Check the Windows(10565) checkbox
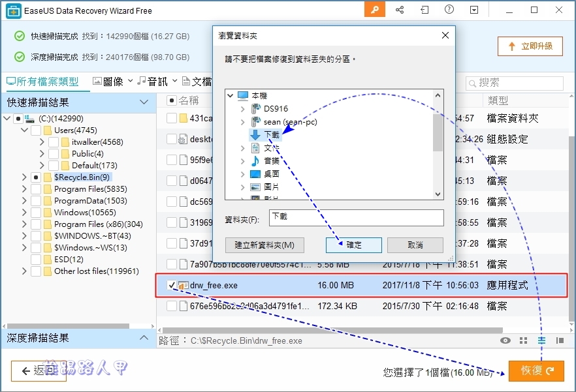Image resolution: width=576 pixels, height=392 pixels. (x=36, y=213)
